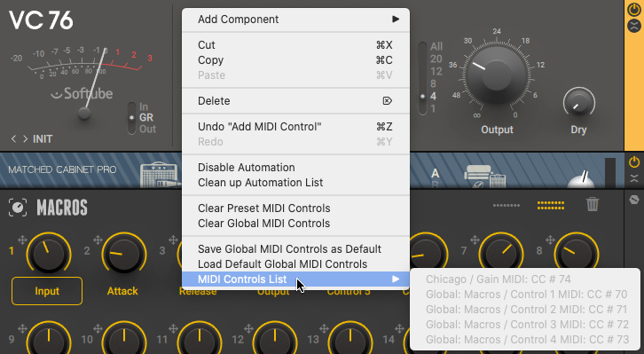
Task: Choose Clean up Automation List
Action: (295, 183)
